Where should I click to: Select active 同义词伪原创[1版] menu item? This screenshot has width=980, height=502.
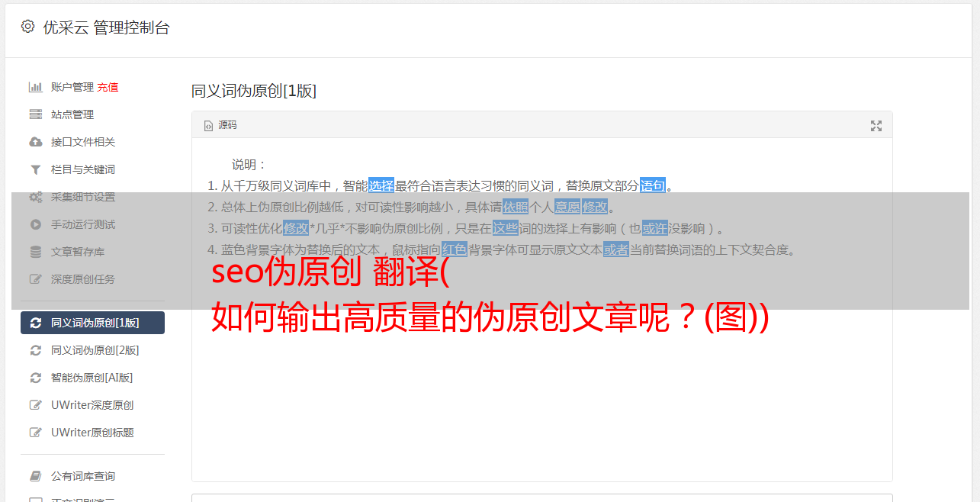coord(92,323)
